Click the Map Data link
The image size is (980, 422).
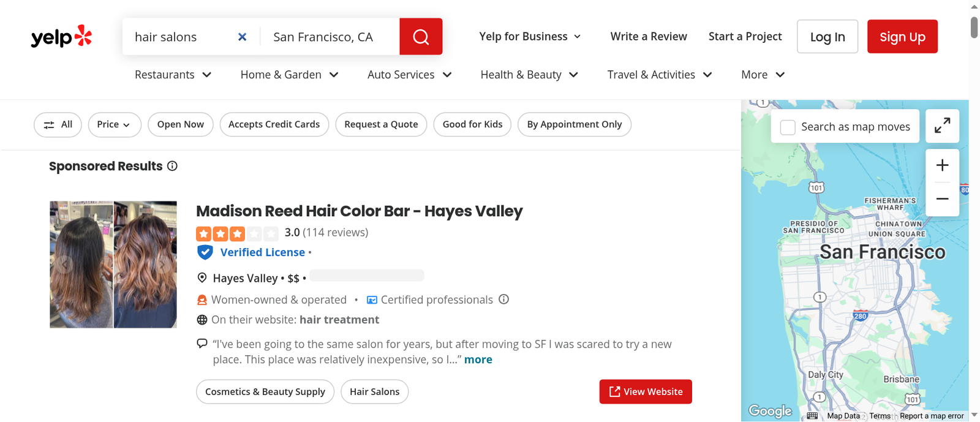point(843,416)
